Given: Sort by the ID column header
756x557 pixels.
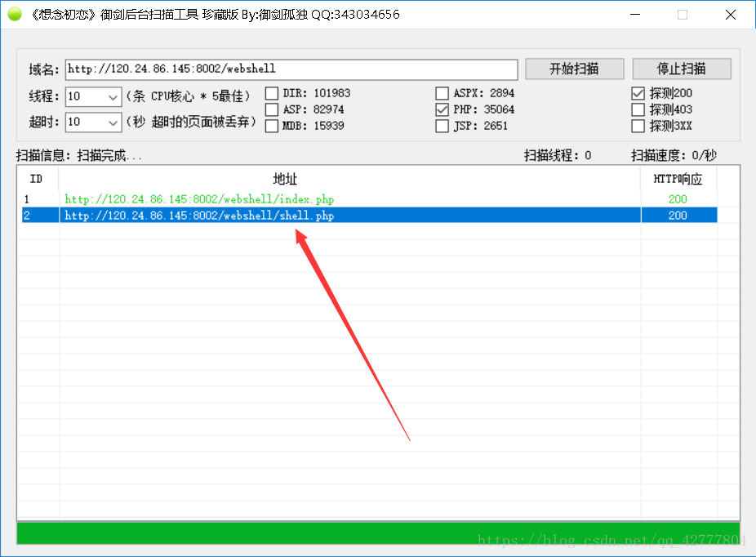Looking at the screenshot, I should (x=38, y=179).
